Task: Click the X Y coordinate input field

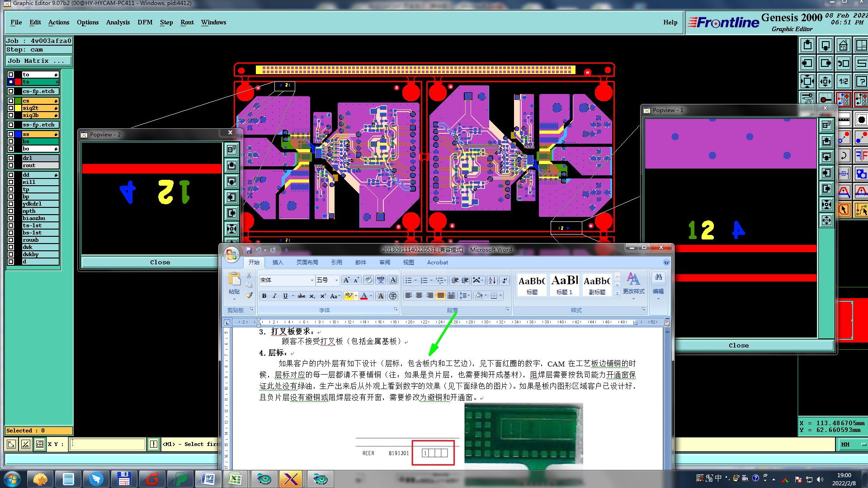Action: [x=108, y=444]
